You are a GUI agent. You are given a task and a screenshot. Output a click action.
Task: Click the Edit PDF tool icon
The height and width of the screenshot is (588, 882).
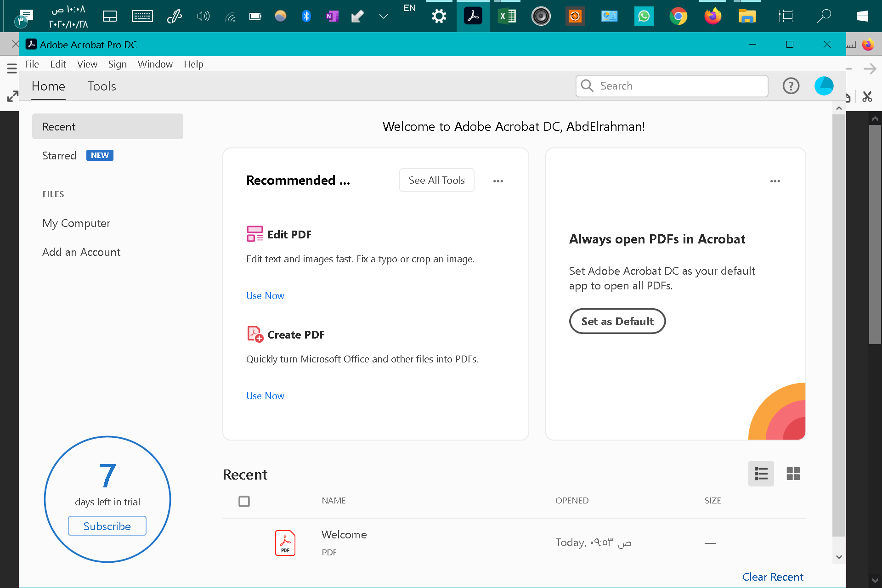point(254,234)
